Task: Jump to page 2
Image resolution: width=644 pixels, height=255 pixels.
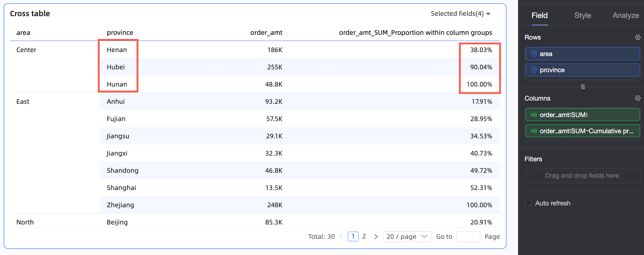Action: tap(364, 236)
